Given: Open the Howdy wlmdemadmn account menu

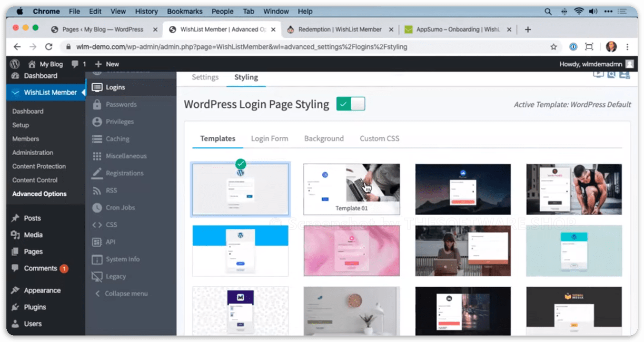Looking at the screenshot, I should tap(596, 64).
